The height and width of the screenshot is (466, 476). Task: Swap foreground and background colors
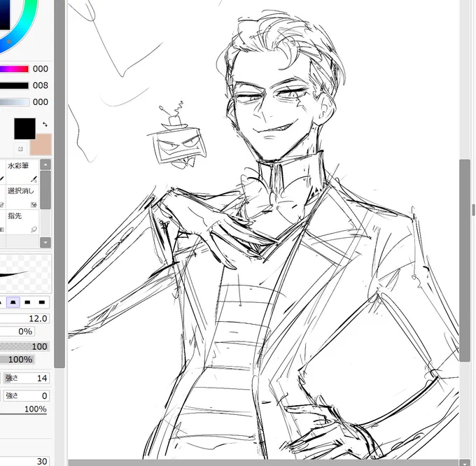point(45,125)
